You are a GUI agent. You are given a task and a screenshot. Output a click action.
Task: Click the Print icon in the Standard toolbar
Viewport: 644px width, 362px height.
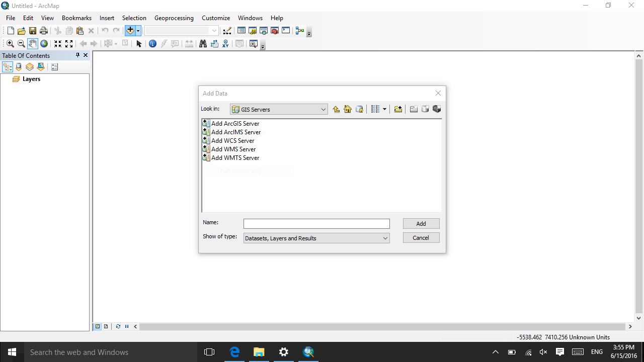coord(44,31)
